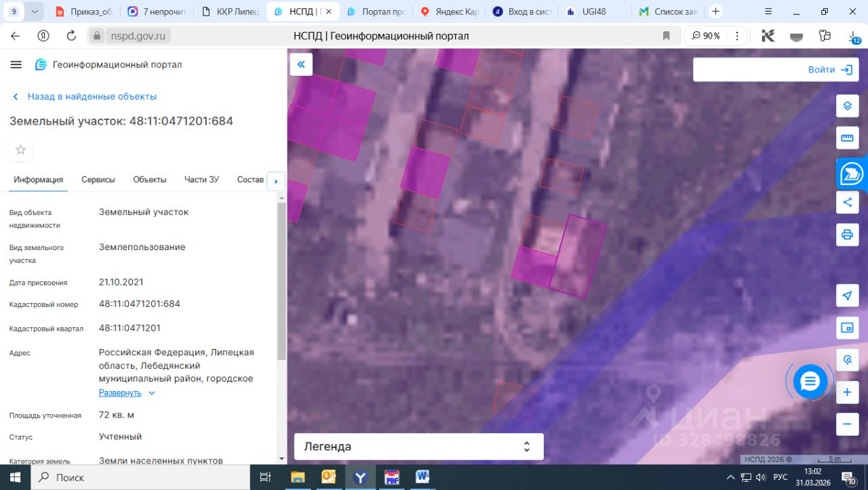Viewport: 868px width, 490px height.
Task: Open the Yandex home button in the toolbar
Action: click(x=43, y=36)
